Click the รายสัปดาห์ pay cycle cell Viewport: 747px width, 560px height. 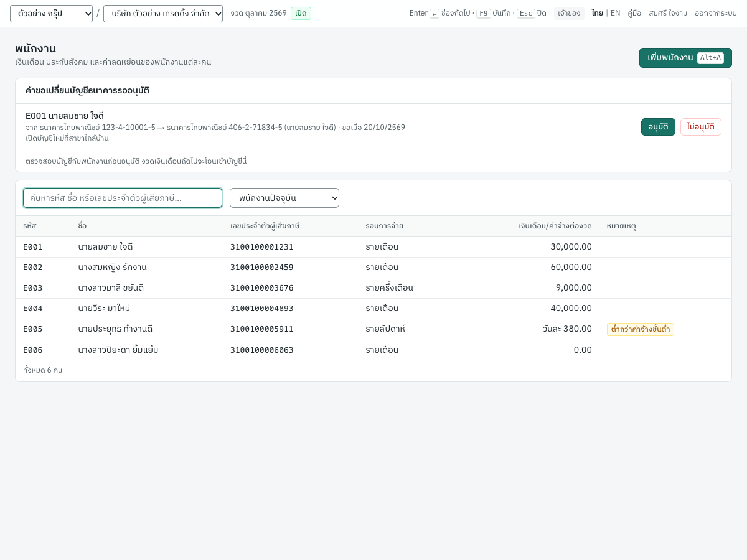[x=385, y=329]
